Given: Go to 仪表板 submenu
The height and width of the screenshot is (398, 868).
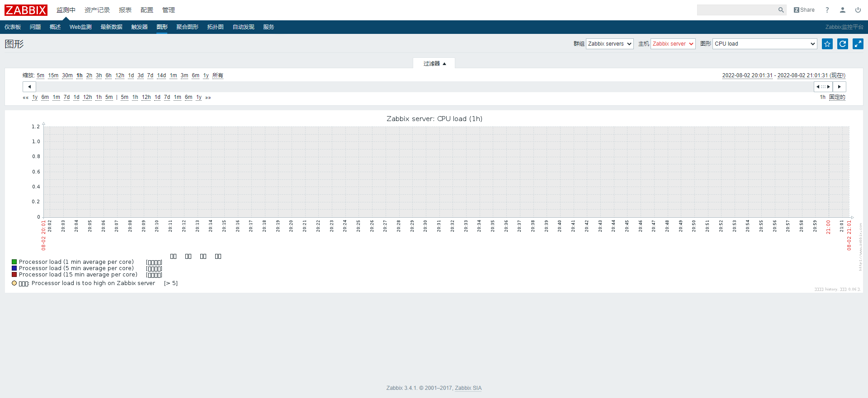Looking at the screenshot, I should pyautogui.click(x=13, y=27).
